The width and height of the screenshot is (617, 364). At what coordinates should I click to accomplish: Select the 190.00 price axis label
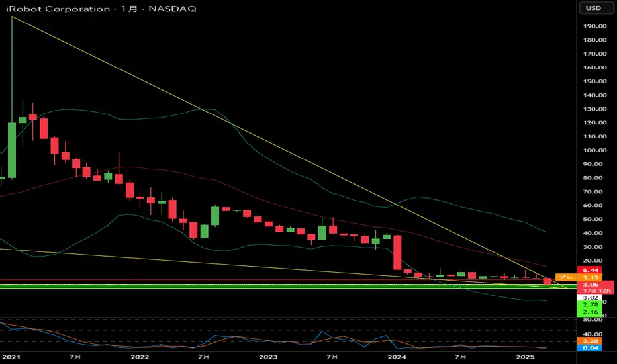[x=594, y=26]
